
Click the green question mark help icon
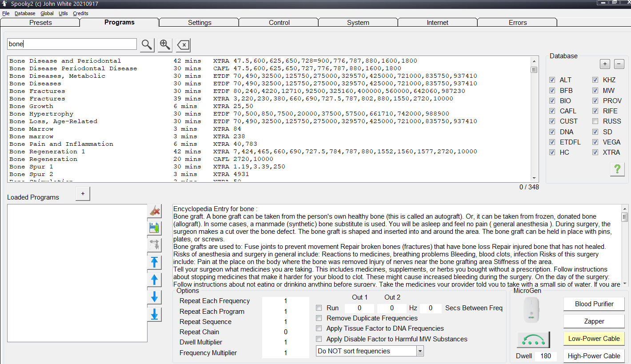pos(617,169)
